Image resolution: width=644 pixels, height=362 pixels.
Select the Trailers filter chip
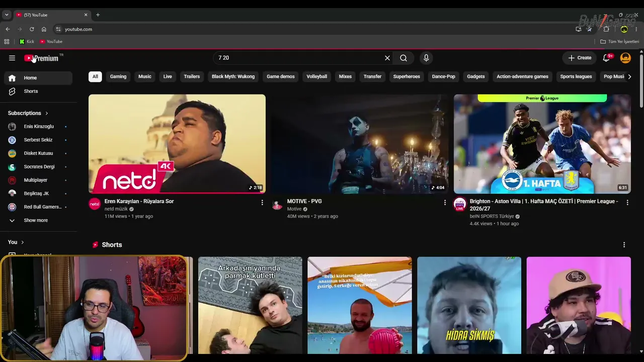pos(192,76)
